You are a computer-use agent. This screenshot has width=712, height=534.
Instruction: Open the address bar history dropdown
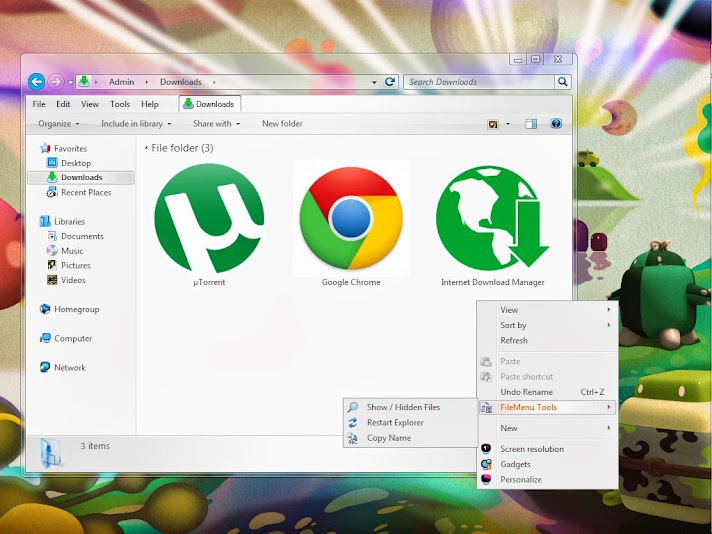point(374,82)
